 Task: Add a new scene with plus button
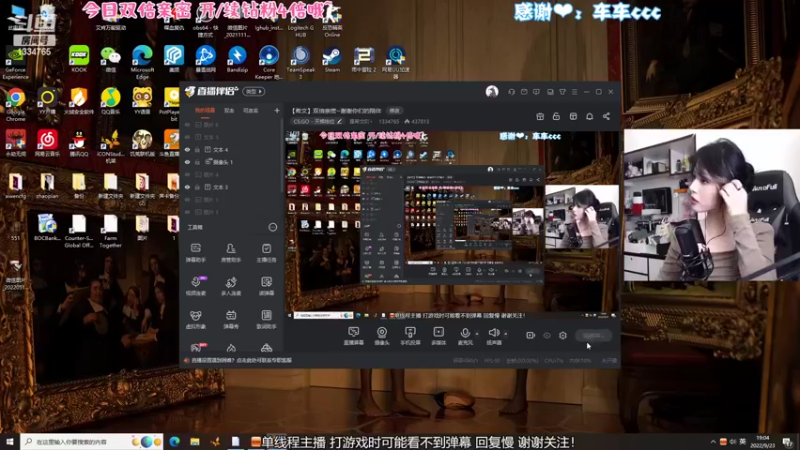pos(277,110)
